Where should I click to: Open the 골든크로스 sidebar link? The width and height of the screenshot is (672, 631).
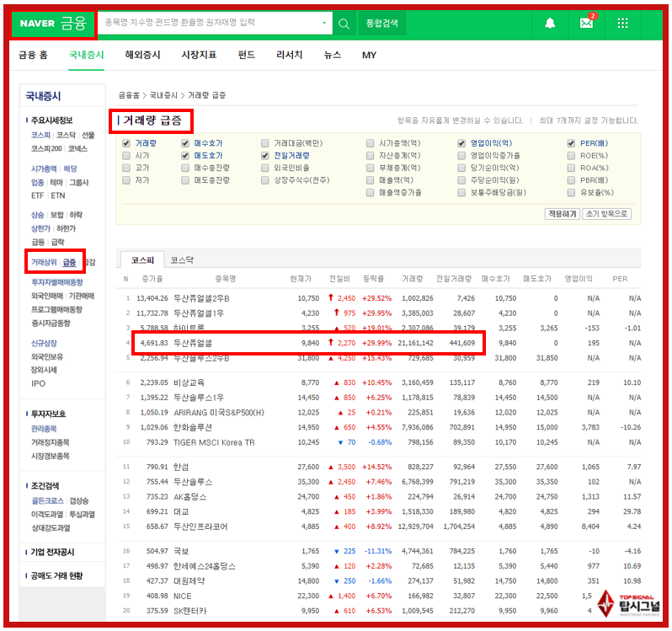click(47, 500)
